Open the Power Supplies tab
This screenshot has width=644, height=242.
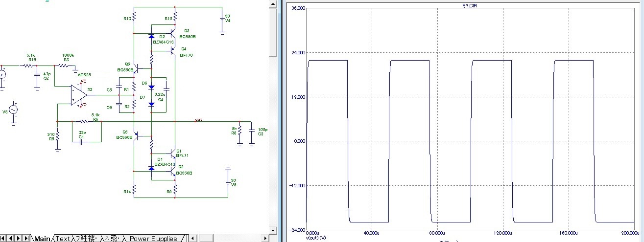pyautogui.click(x=153, y=239)
